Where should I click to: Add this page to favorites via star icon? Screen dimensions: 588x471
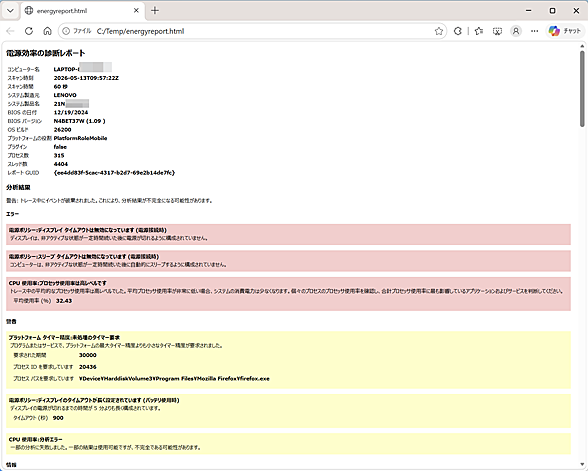point(439,31)
